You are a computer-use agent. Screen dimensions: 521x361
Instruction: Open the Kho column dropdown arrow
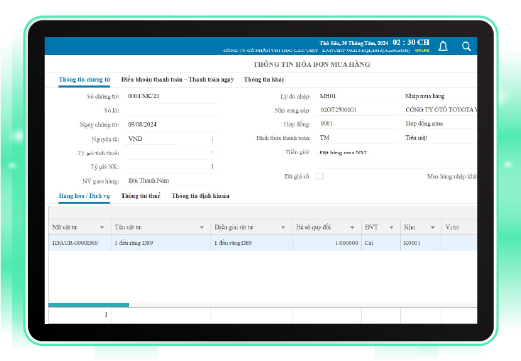(x=432, y=227)
